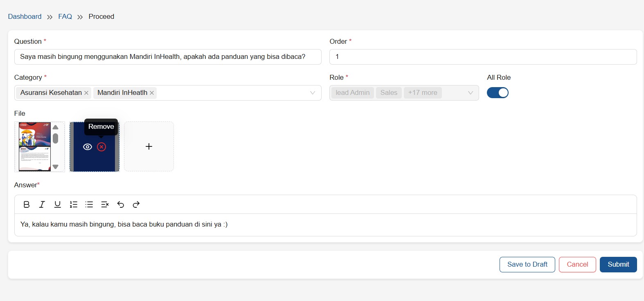Go to Dashboard breadcrumb link

click(25, 16)
